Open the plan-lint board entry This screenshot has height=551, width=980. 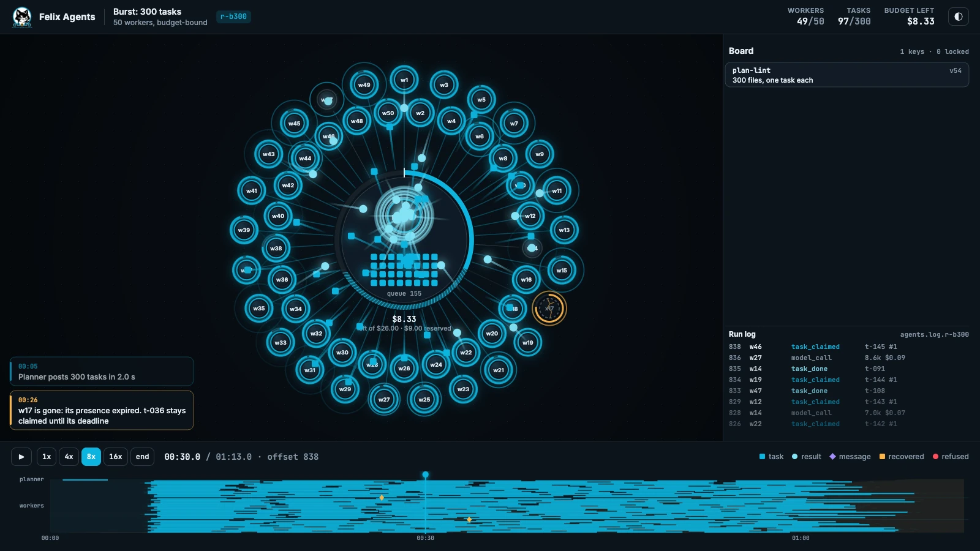coord(847,75)
